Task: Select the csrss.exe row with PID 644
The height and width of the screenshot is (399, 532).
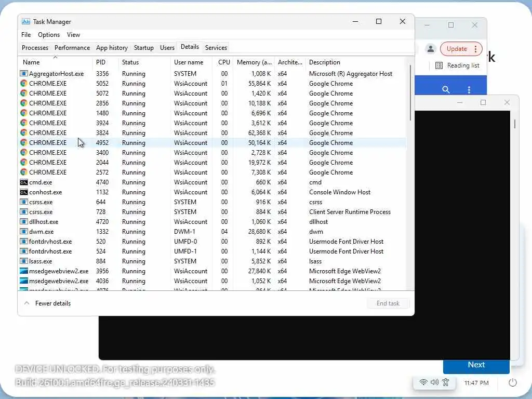Action: click(x=212, y=202)
